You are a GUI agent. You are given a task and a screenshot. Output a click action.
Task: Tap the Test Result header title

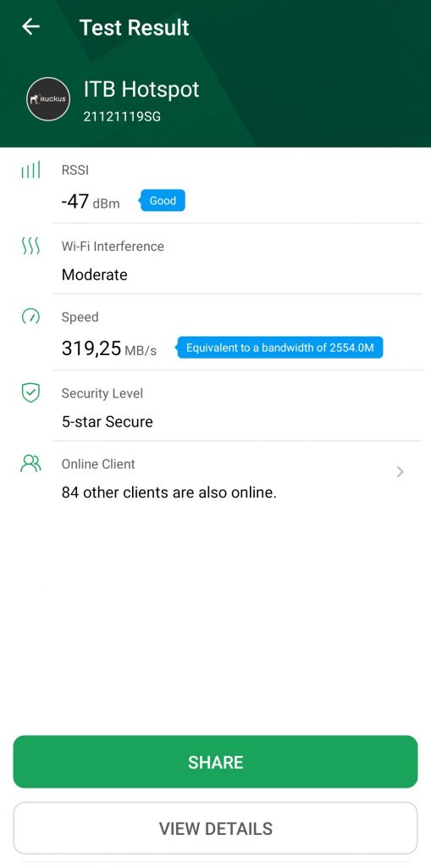(135, 27)
